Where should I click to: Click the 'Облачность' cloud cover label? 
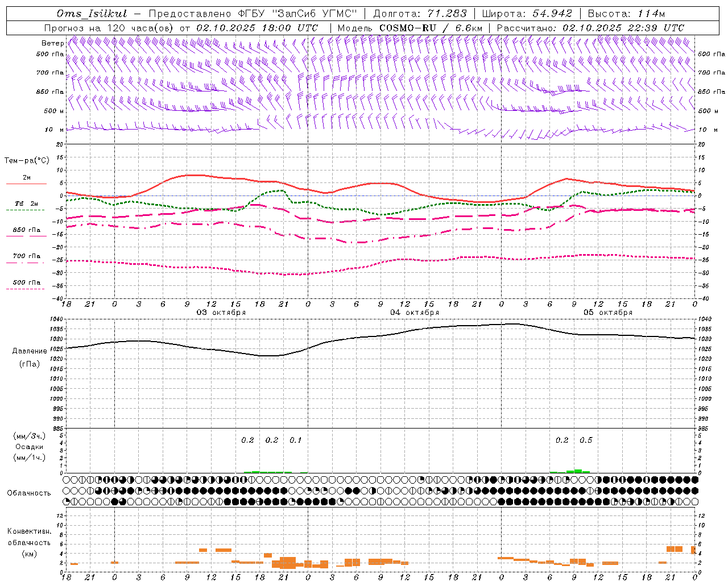[29, 493]
